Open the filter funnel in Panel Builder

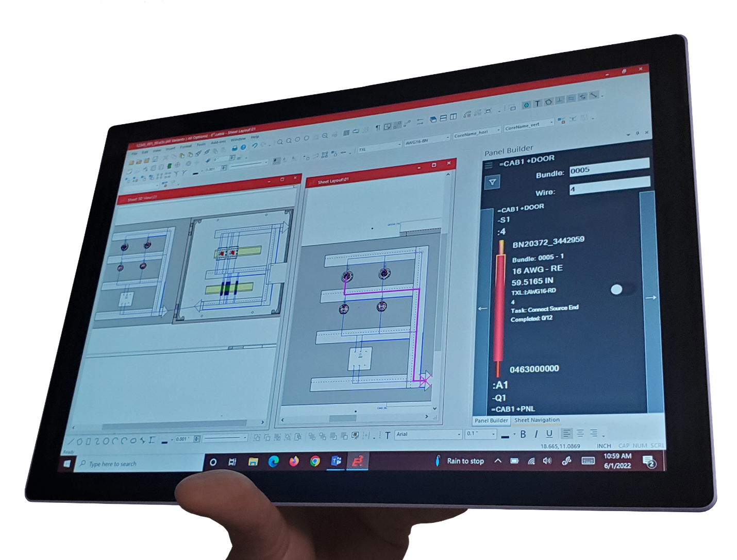pyautogui.click(x=493, y=182)
